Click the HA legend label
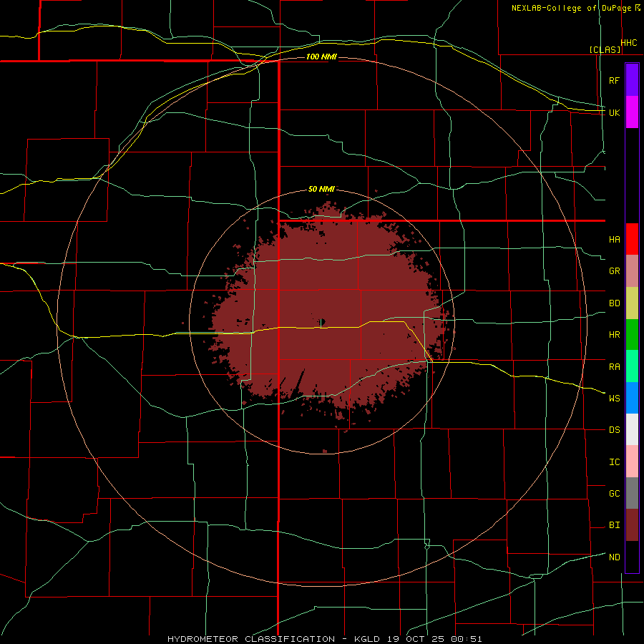 614,239
